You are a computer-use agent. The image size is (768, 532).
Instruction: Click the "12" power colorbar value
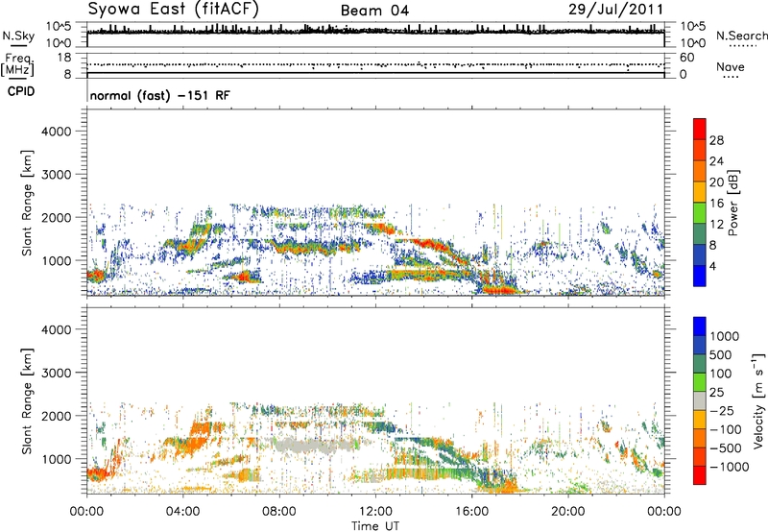pyautogui.click(x=716, y=225)
